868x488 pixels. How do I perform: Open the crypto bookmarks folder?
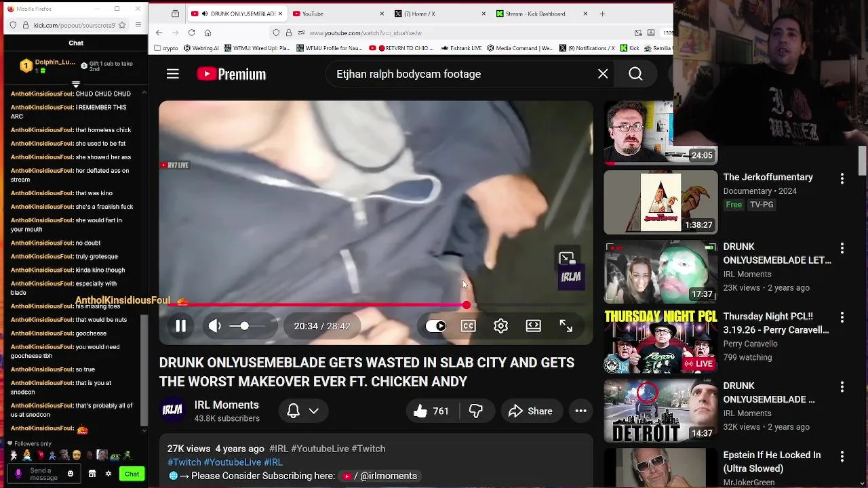(166, 48)
